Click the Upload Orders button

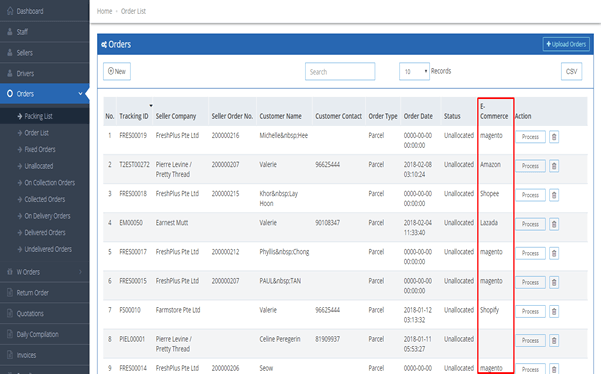click(566, 44)
